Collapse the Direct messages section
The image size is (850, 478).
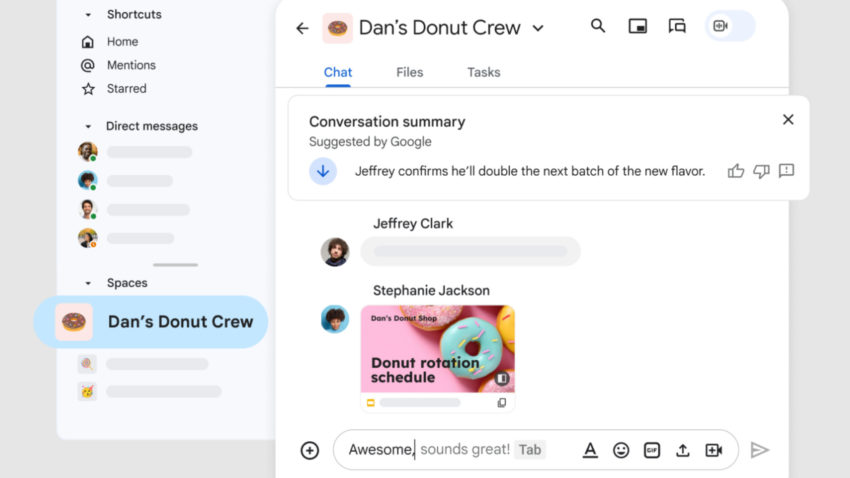click(x=88, y=127)
